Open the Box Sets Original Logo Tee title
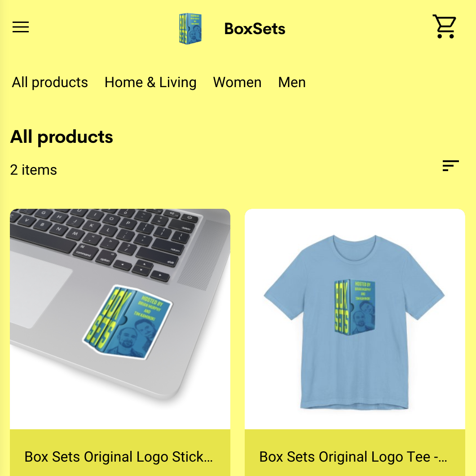 353,457
